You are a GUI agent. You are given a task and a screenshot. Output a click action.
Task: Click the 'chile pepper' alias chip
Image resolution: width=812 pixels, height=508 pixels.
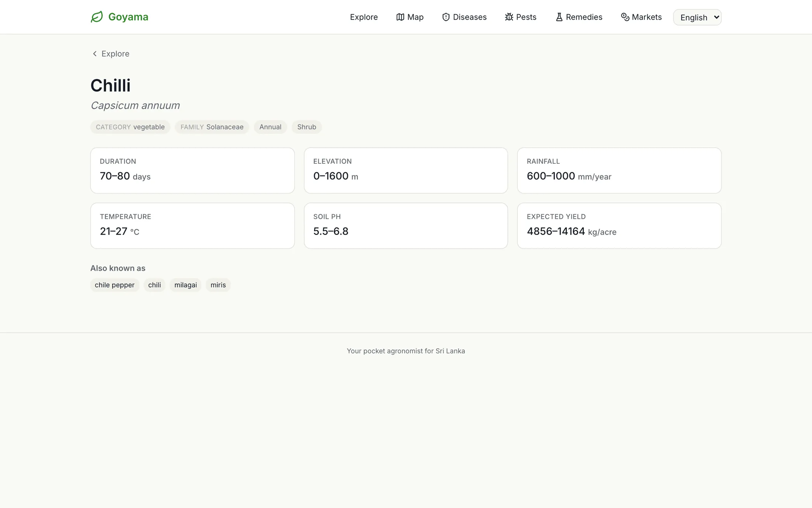click(x=114, y=285)
